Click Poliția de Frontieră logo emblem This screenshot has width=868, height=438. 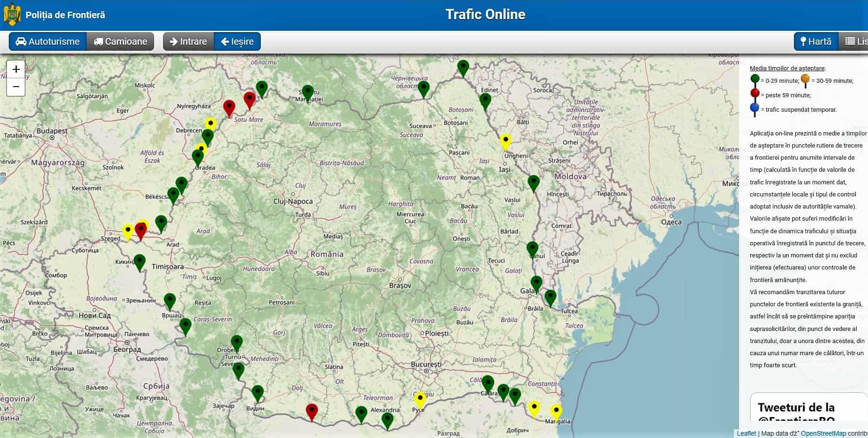[12, 14]
